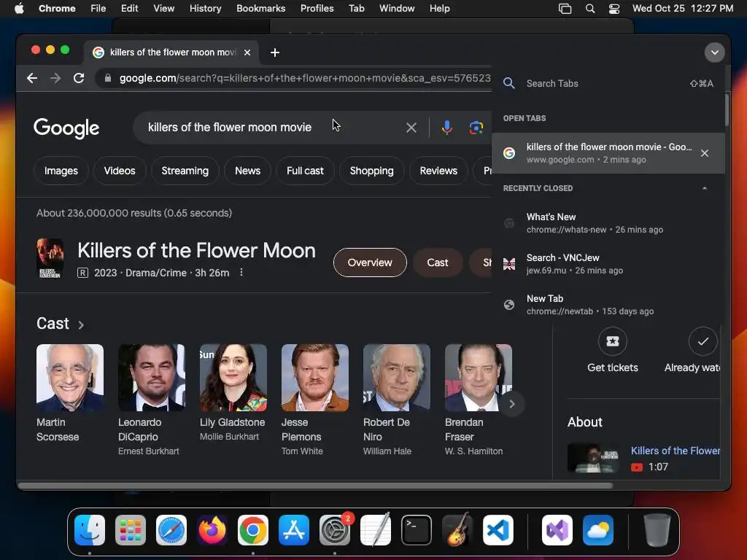Open Trash from the Dock
The image size is (747, 560).
(x=657, y=530)
